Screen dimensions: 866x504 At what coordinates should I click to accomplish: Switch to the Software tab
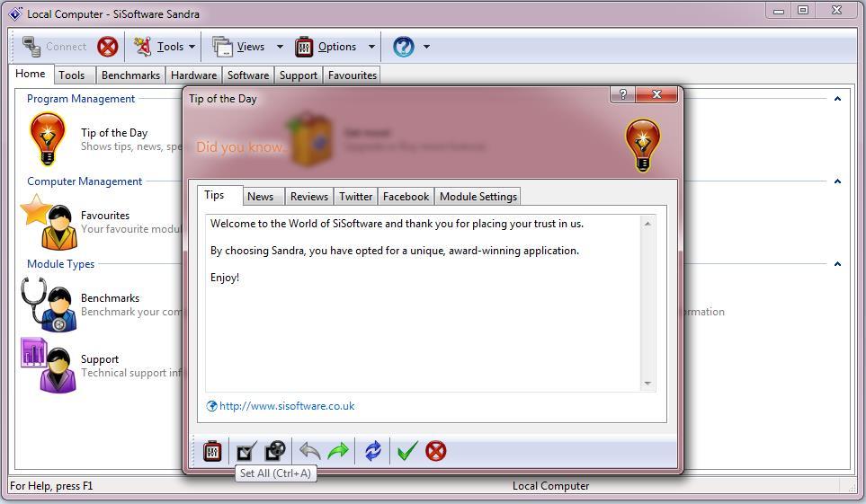click(x=248, y=75)
